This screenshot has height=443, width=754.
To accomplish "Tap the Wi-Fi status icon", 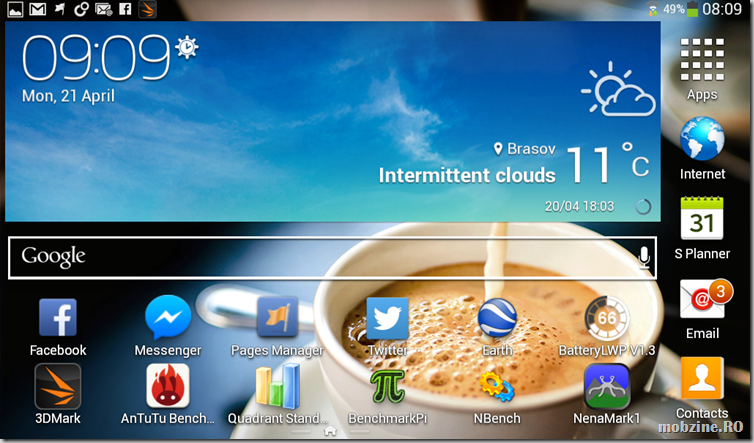I will 653,10.
